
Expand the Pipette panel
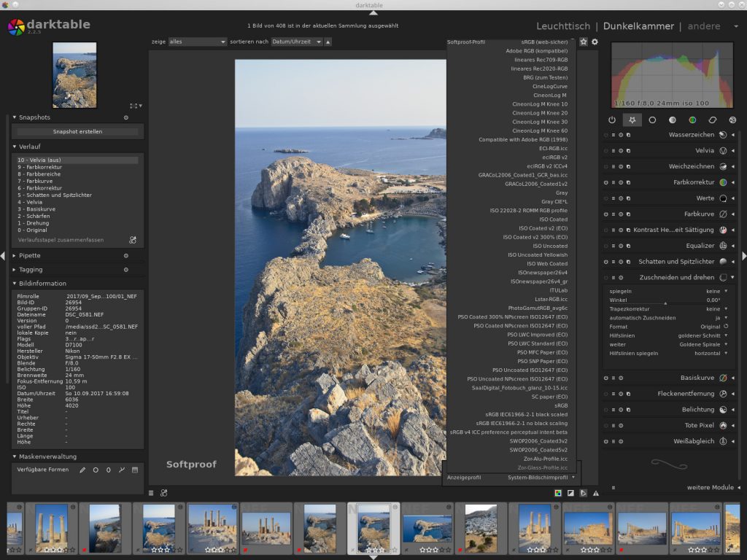click(x=30, y=256)
